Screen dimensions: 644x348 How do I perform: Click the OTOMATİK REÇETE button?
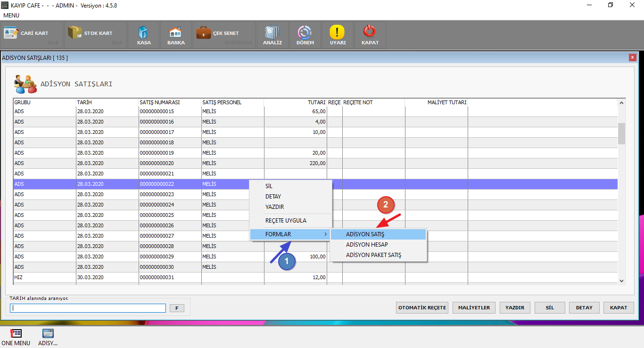click(x=422, y=307)
